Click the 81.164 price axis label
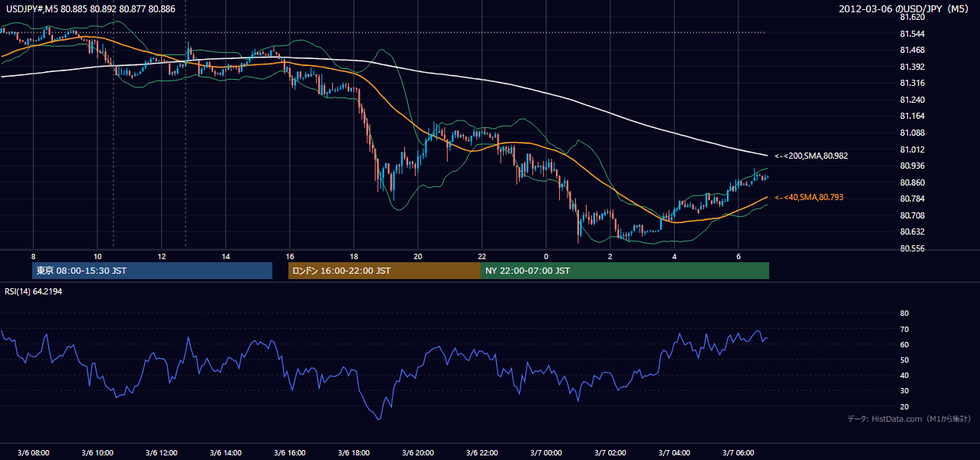This screenshot has height=460, width=980. pos(911,116)
